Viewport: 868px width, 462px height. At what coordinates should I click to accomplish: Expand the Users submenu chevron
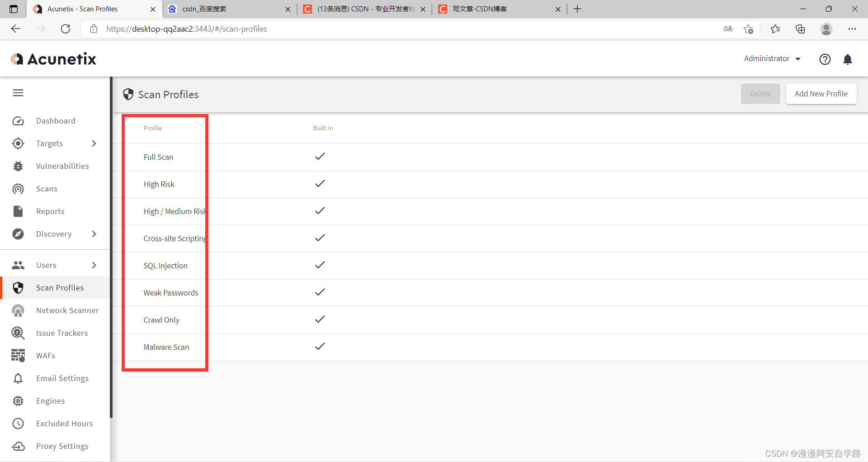[94, 265]
